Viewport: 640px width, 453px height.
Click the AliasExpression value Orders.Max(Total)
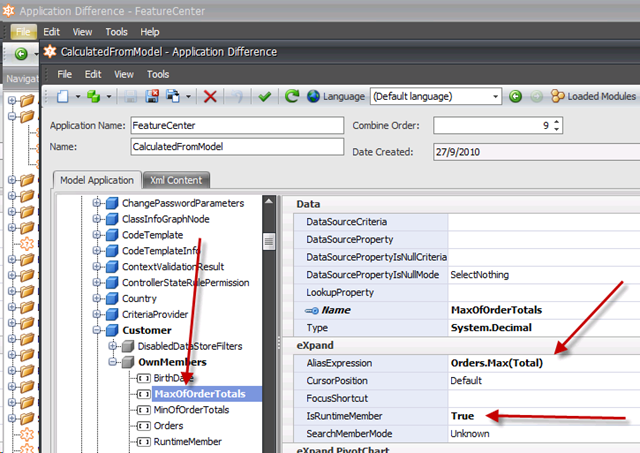tap(497, 363)
